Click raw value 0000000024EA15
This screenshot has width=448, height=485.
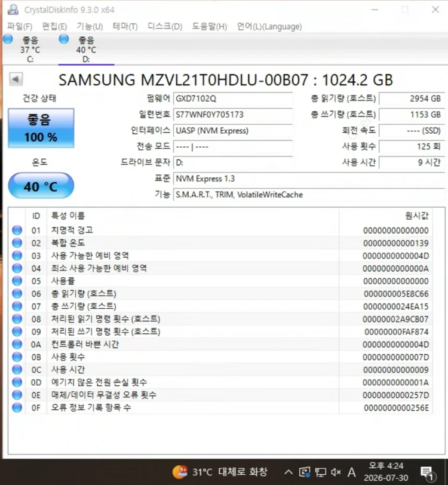click(x=396, y=306)
